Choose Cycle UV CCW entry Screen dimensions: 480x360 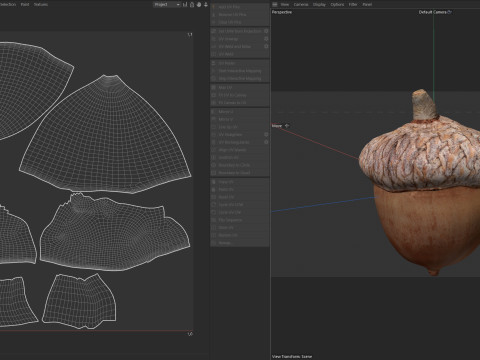(240, 205)
